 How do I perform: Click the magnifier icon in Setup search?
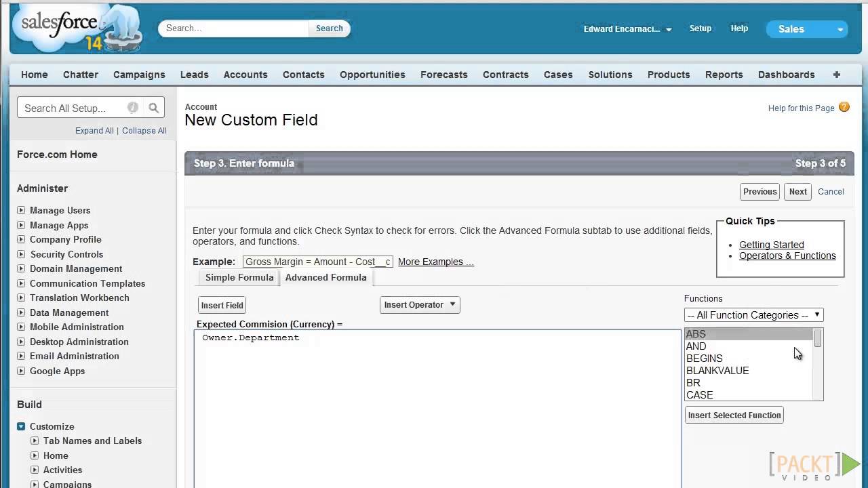tap(154, 108)
